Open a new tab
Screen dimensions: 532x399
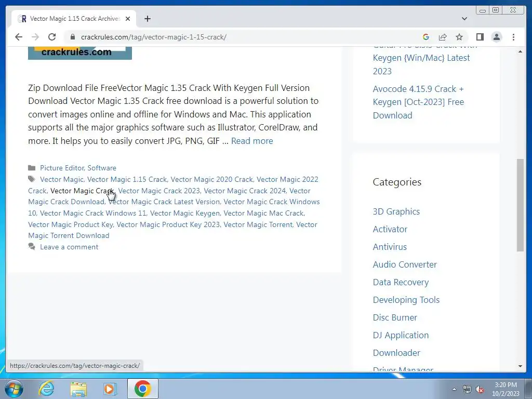(x=147, y=19)
